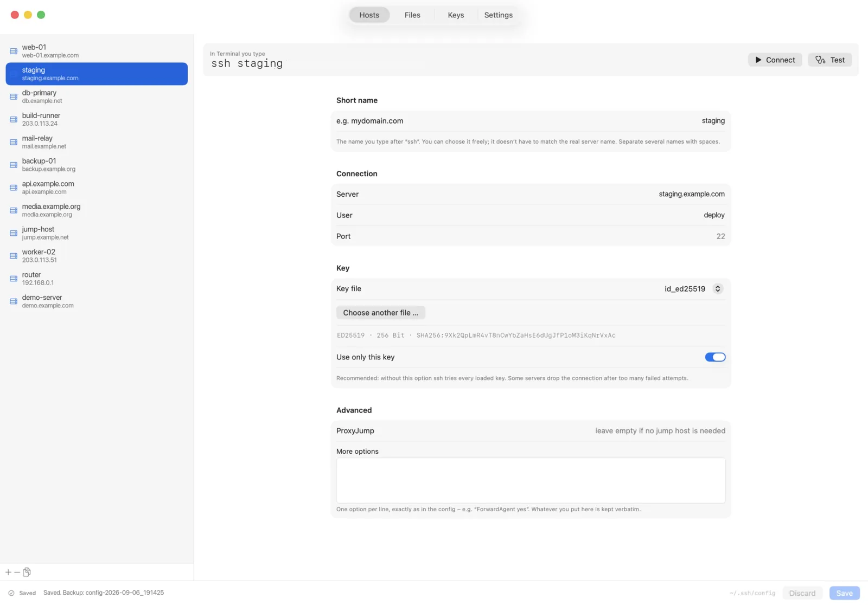
Task: Click Choose another file button
Action: click(x=381, y=313)
